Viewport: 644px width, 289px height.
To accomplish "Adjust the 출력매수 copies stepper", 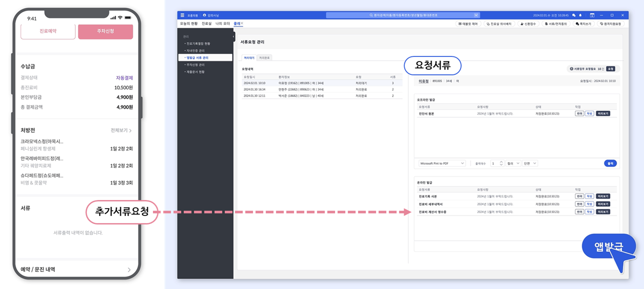I will 501,163.
